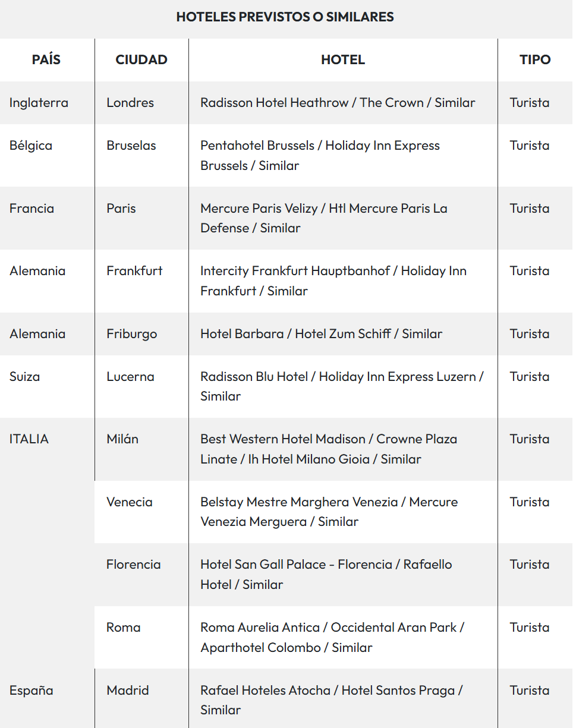Click the Friburgo city cell
The width and height of the screenshot is (573, 728).
pyautogui.click(x=132, y=334)
